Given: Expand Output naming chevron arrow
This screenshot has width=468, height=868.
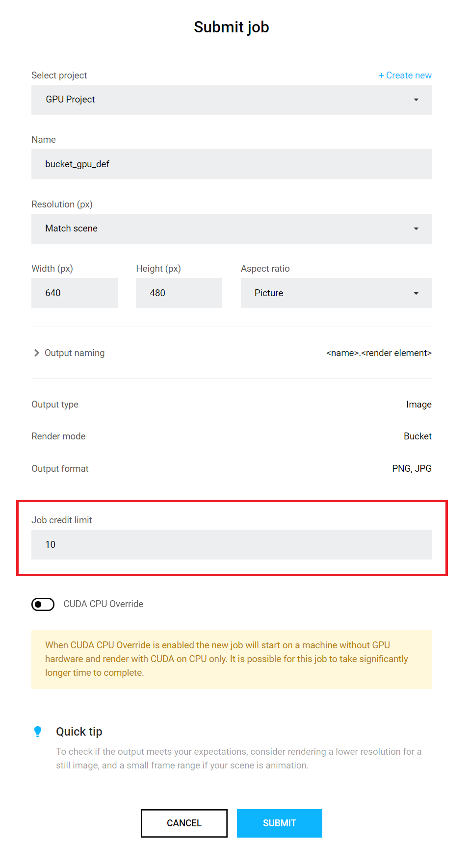Looking at the screenshot, I should point(36,353).
